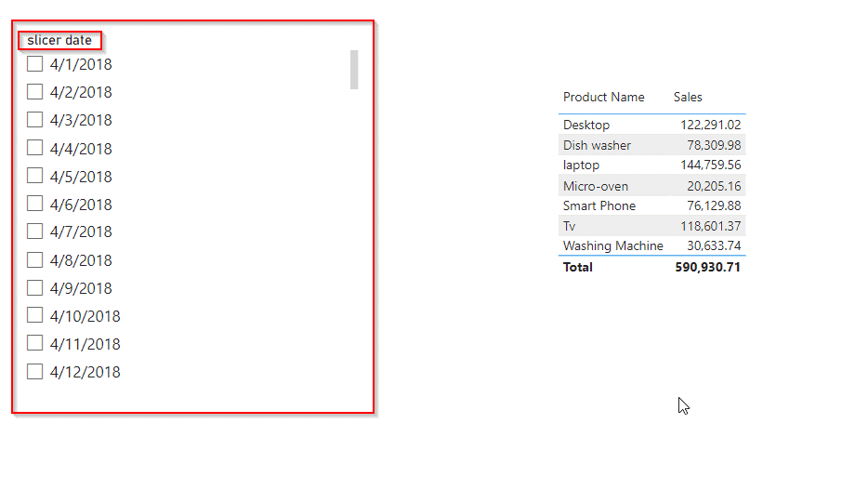Sort by the Product Name column header
This screenshot has width=868, height=503.
pyautogui.click(x=603, y=97)
